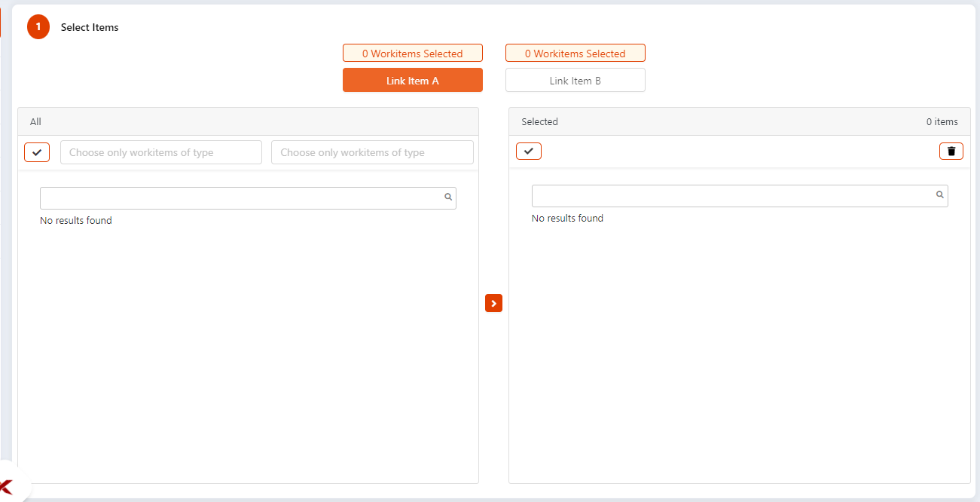Click the numbered step 1 circle badge
The image size is (980, 502).
[38, 26]
